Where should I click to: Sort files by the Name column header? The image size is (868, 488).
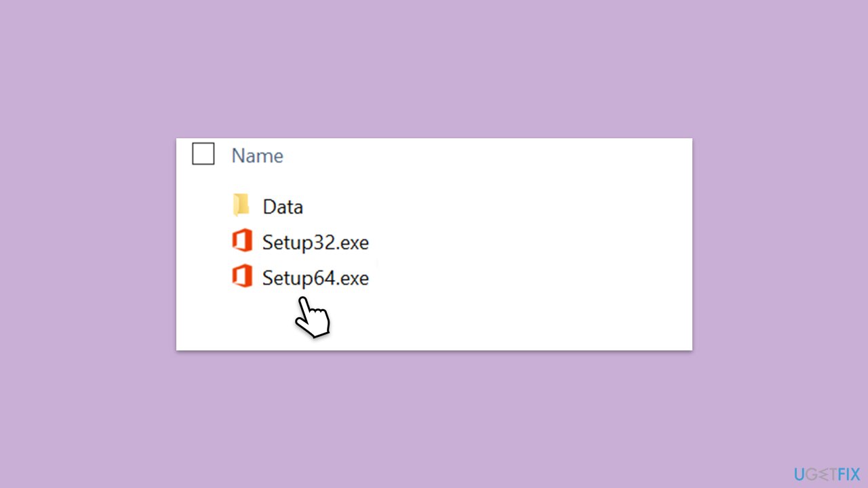(257, 156)
